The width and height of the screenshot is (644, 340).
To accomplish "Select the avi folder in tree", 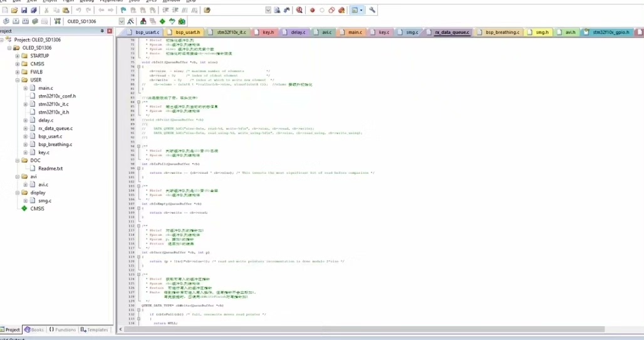I will (x=33, y=177).
